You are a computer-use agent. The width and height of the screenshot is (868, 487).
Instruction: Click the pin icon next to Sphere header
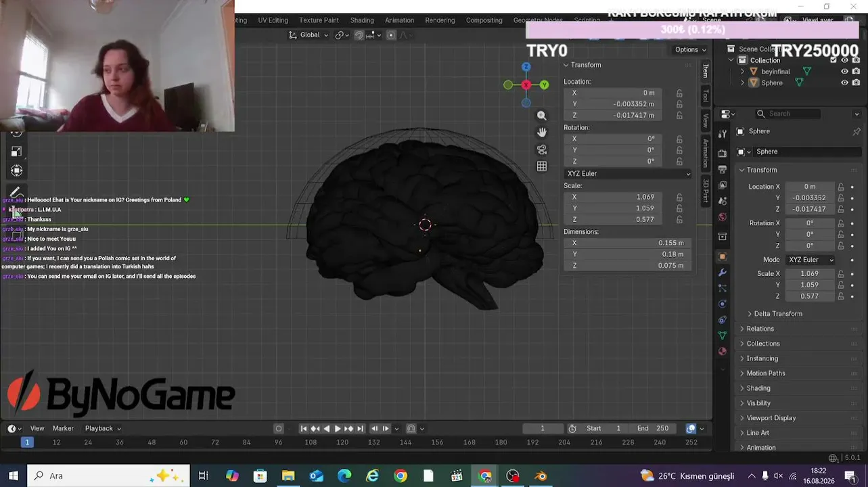pos(856,131)
